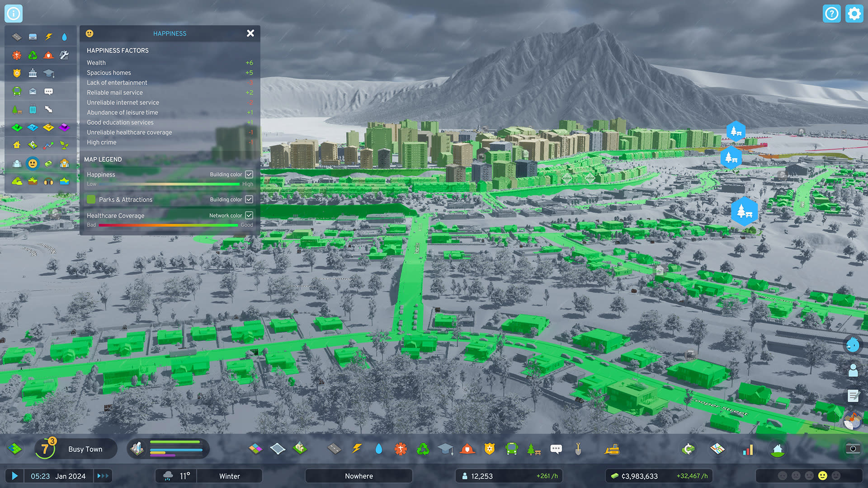This screenshot has height=488, width=868.
Task: Open the Economy panel from the toolbar
Action: [x=688, y=449]
